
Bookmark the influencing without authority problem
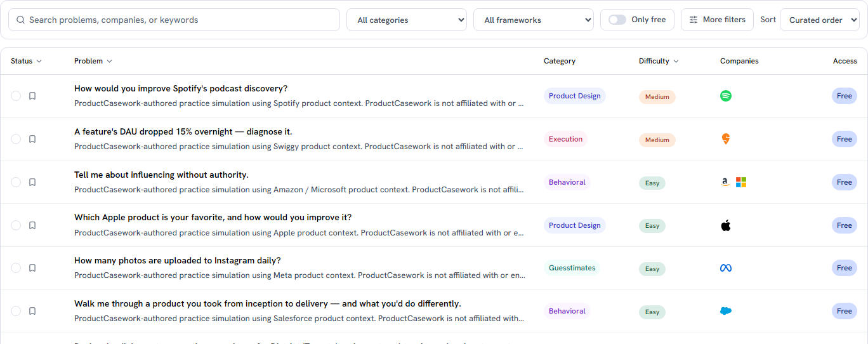pos(32,182)
